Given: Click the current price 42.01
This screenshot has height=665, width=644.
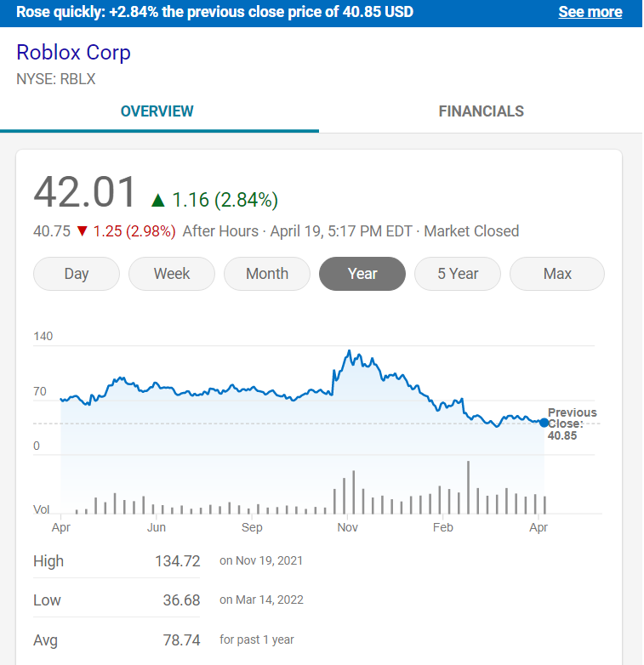Looking at the screenshot, I should click(x=85, y=192).
